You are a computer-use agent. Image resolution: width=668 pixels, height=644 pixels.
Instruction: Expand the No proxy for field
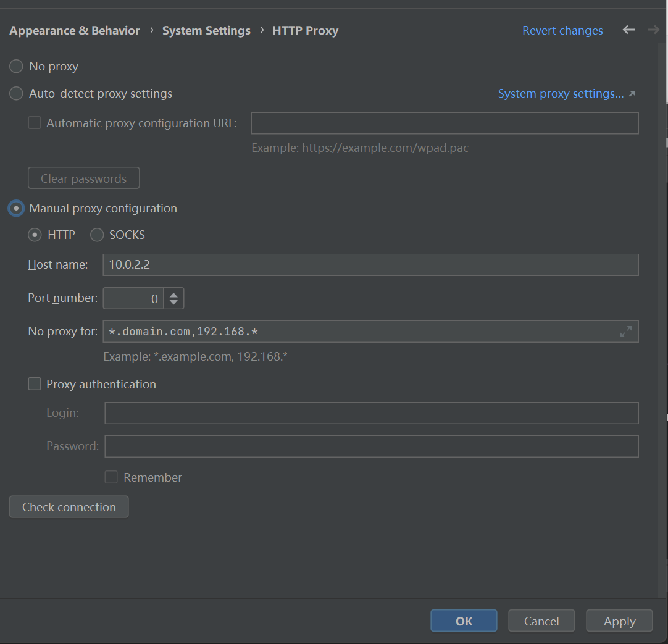click(625, 332)
